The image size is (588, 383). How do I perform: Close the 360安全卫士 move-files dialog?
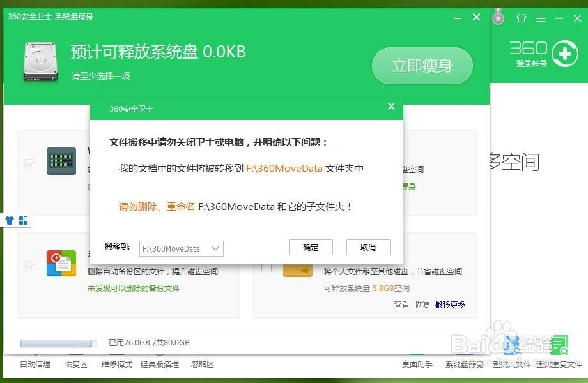point(391,107)
